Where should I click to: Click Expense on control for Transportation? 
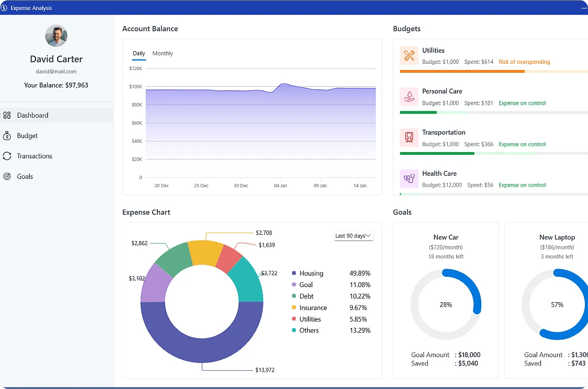tap(522, 144)
